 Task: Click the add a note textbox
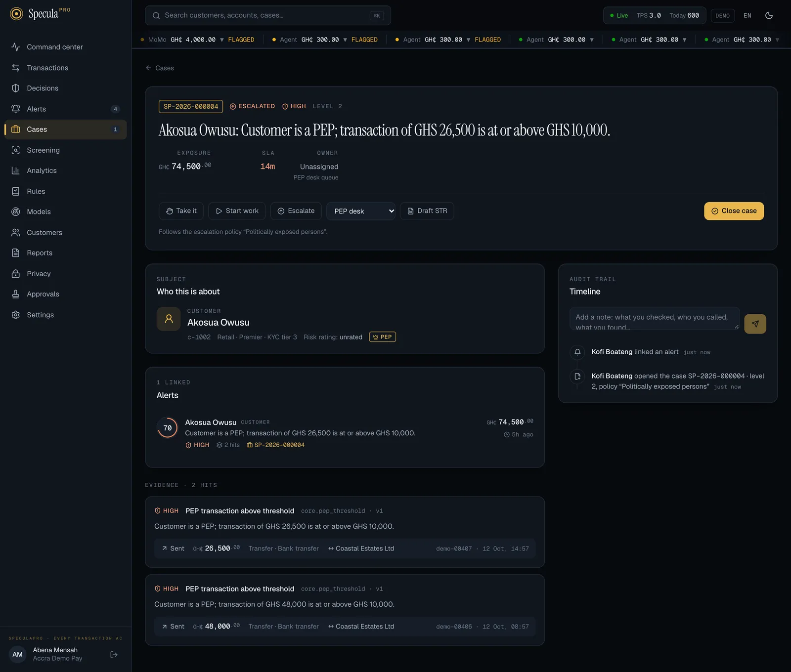point(654,319)
